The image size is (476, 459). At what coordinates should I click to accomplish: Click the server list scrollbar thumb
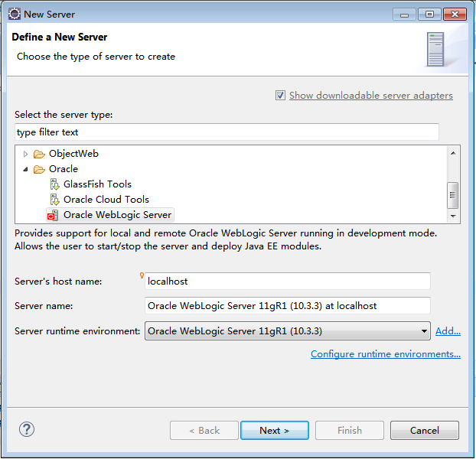pos(452,195)
